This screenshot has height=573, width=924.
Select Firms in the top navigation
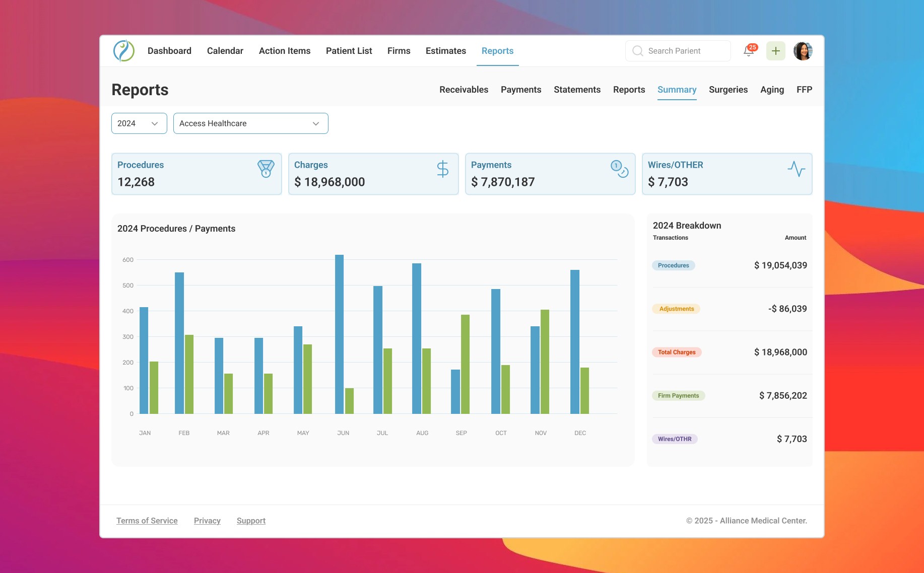point(399,51)
